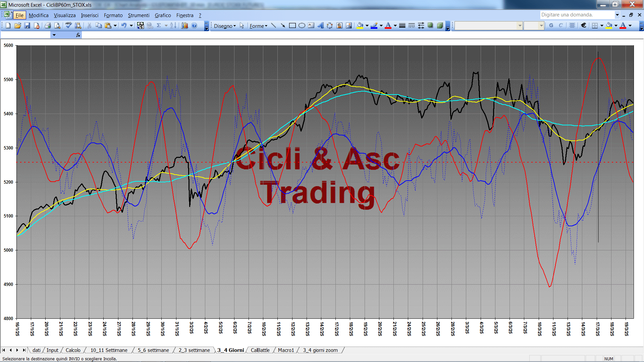Switch to the 10_11 Settimane sheet tab
This screenshot has height=362, width=644.
click(109, 350)
